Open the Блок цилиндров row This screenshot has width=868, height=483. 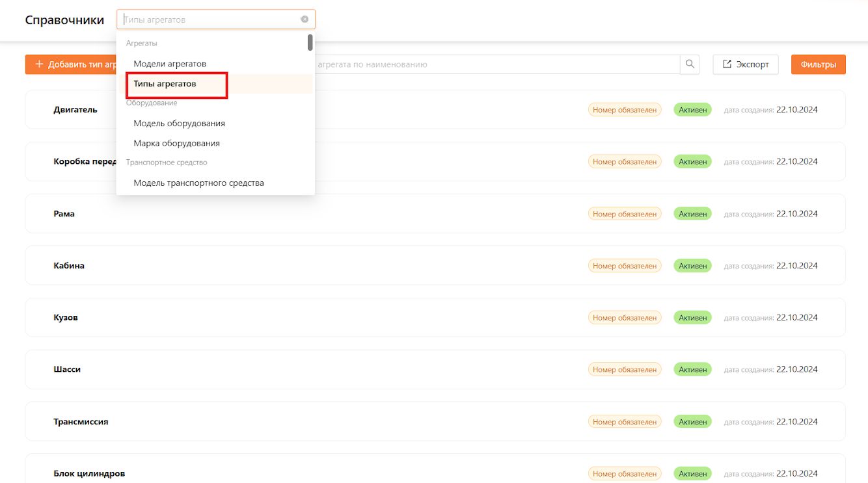pos(435,469)
